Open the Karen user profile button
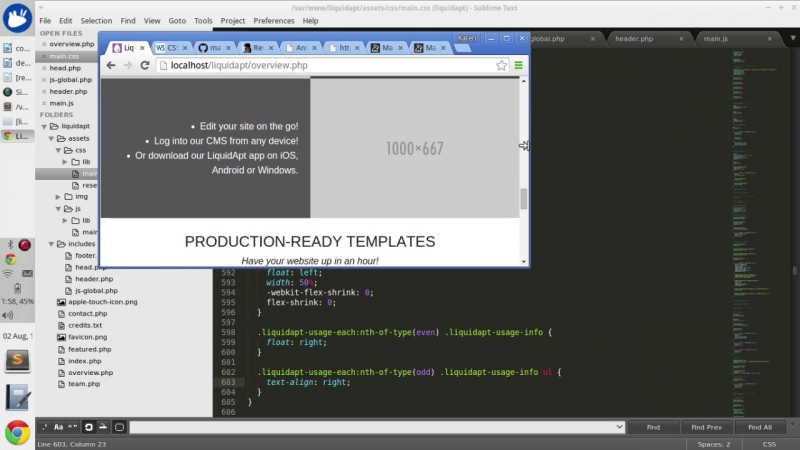800x450 pixels. point(467,38)
